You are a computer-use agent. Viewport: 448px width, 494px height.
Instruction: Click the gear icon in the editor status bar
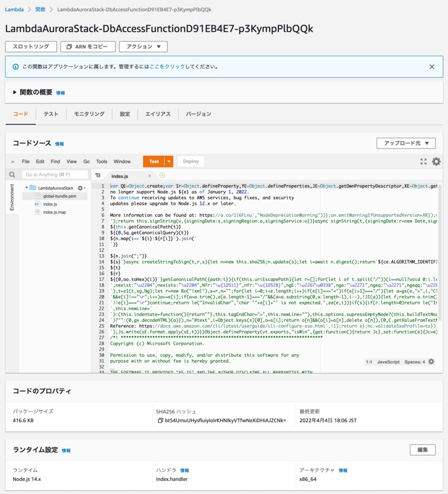pos(431,361)
